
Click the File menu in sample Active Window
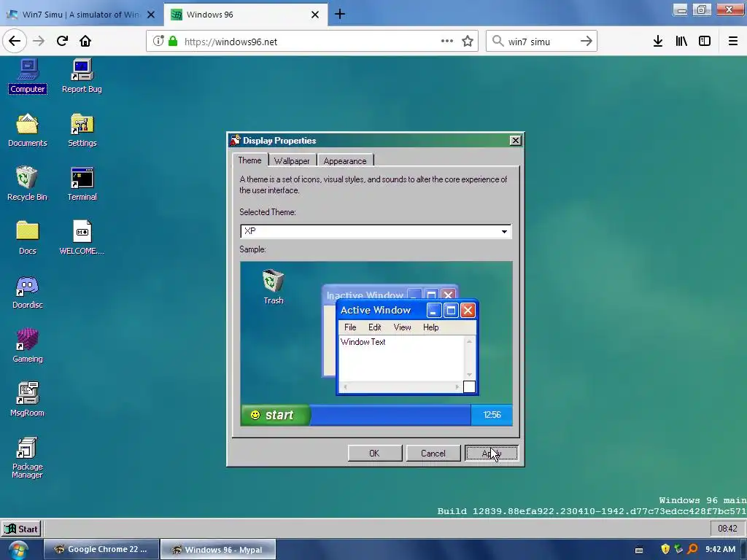point(350,327)
